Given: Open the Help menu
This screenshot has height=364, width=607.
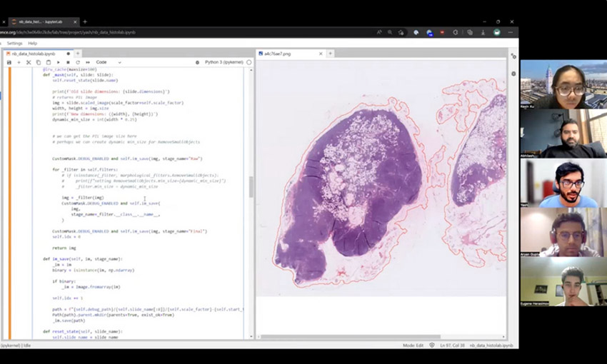Looking at the screenshot, I should point(33,44).
